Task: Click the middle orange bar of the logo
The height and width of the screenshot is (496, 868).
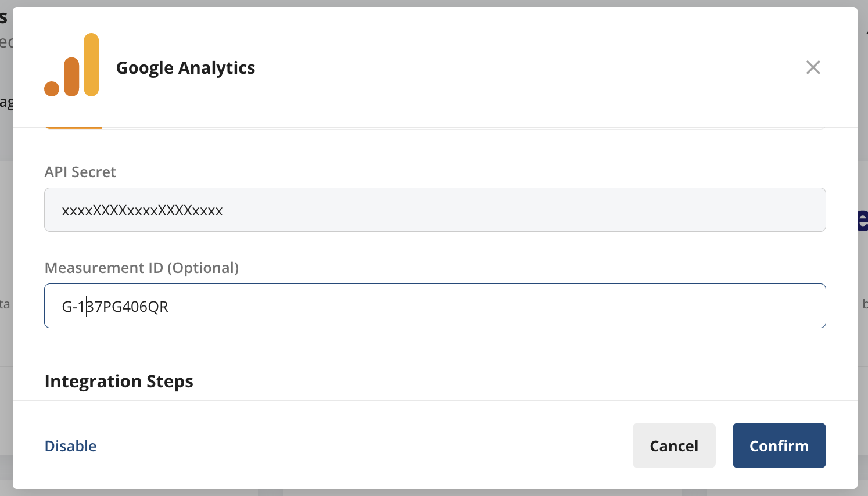Action: [x=71, y=77]
